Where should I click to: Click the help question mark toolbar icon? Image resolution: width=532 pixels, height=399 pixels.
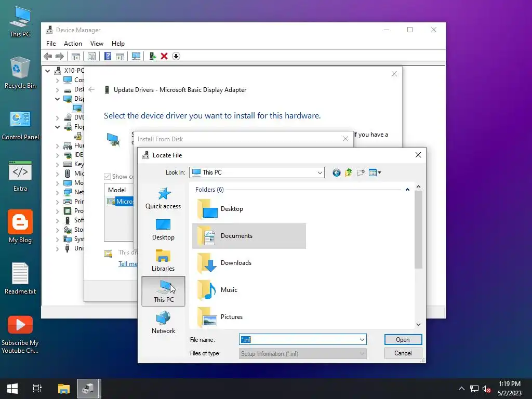[108, 56]
